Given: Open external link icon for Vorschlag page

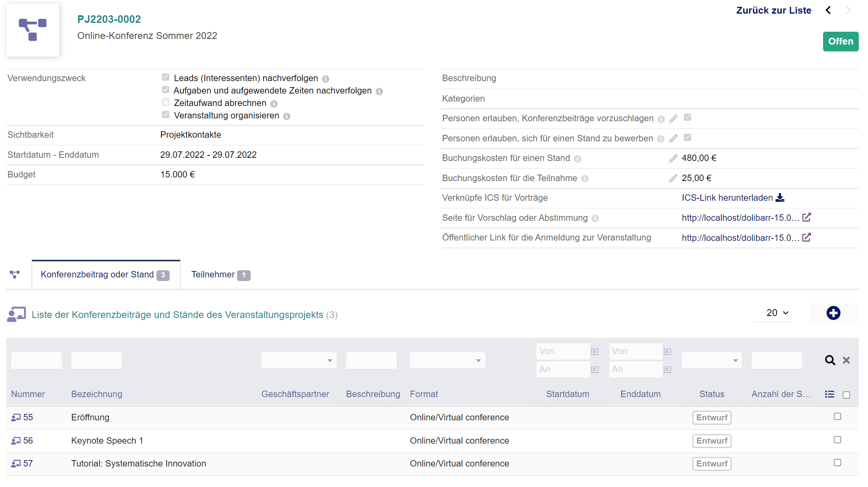Looking at the screenshot, I should (x=807, y=217).
